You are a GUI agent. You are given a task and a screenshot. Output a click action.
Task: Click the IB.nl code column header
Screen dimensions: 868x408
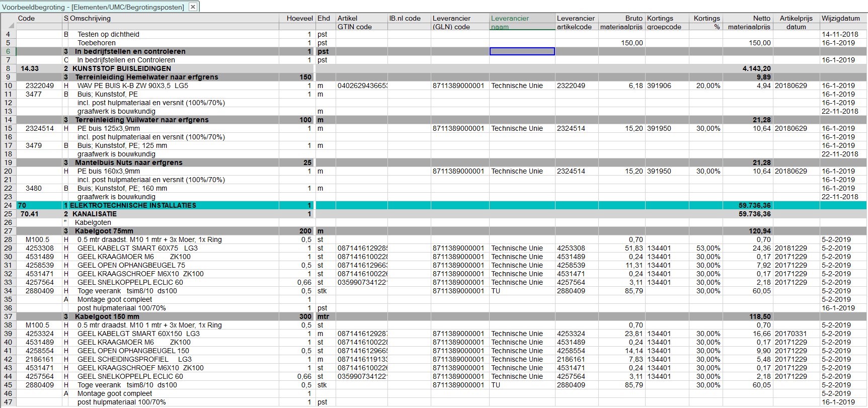(x=409, y=22)
